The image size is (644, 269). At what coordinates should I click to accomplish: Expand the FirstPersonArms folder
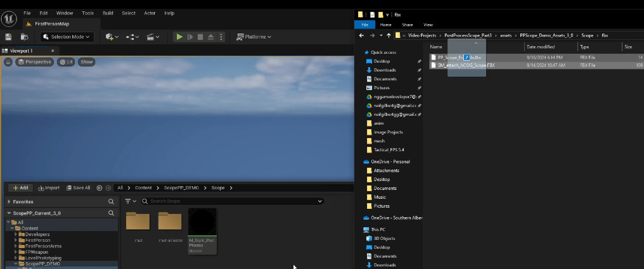[16, 246]
